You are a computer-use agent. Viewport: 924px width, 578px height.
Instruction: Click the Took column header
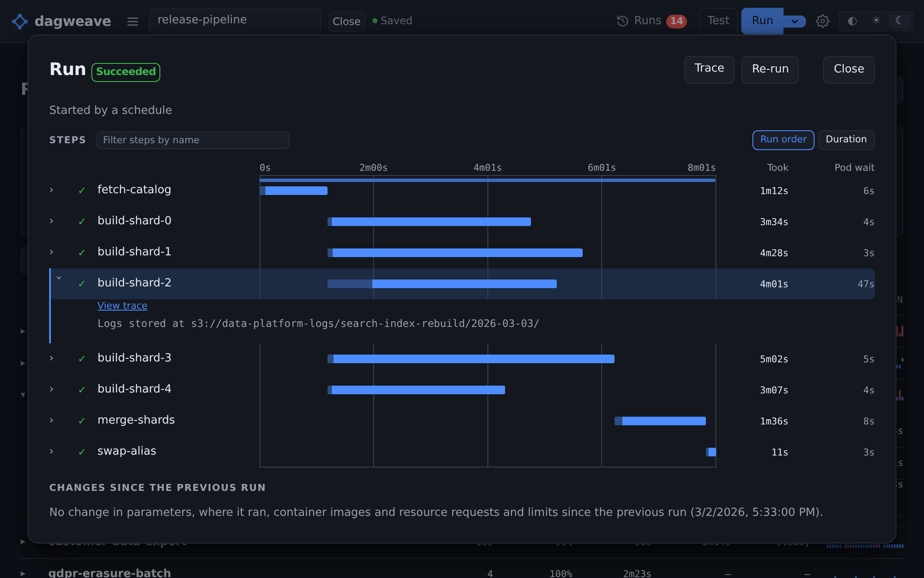777,168
